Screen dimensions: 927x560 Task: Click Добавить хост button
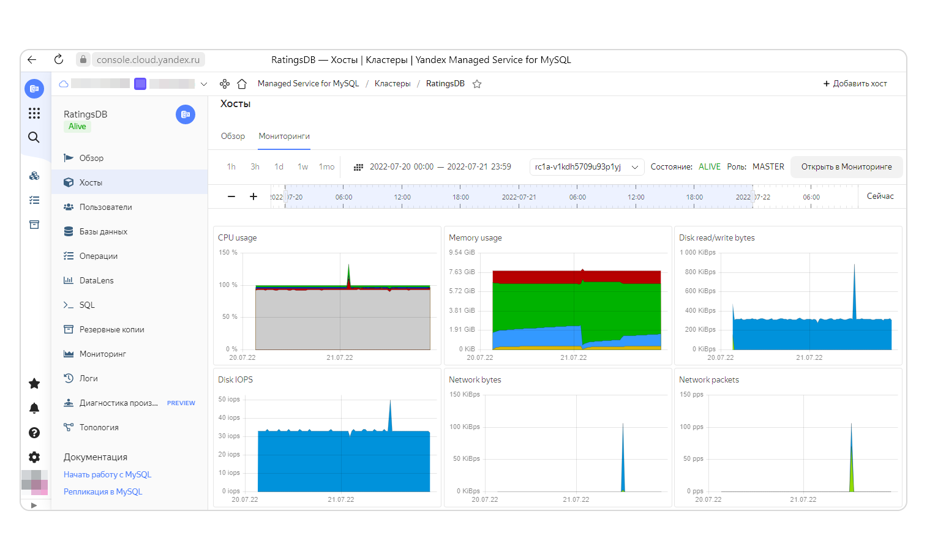tap(855, 84)
